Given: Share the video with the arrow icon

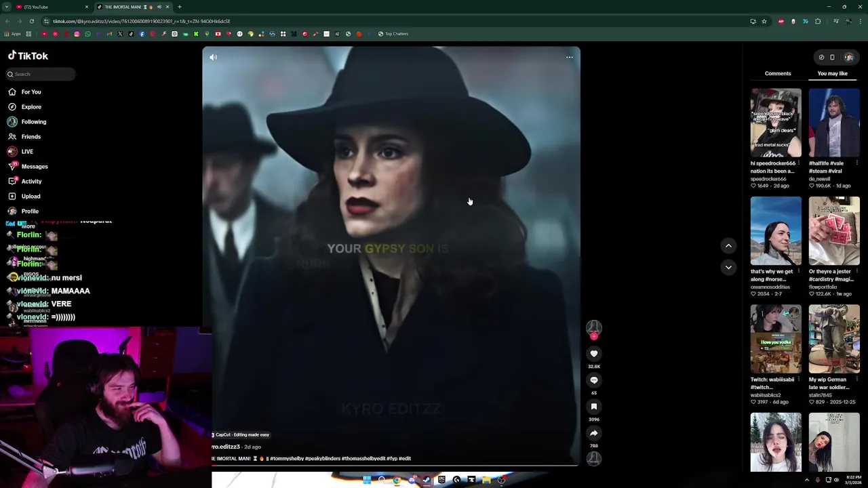Looking at the screenshot, I should (593, 433).
